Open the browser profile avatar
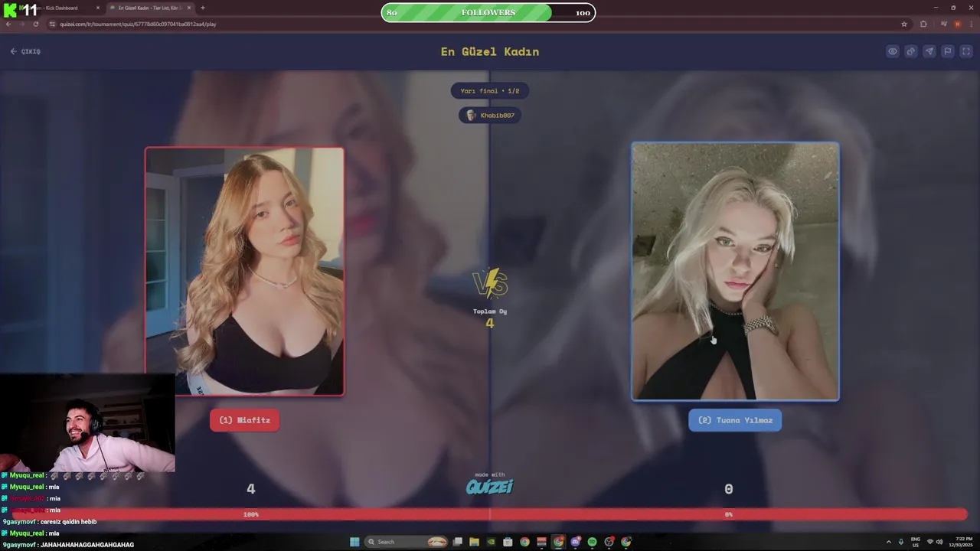The width and height of the screenshot is (980, 551). coord(957,24)
